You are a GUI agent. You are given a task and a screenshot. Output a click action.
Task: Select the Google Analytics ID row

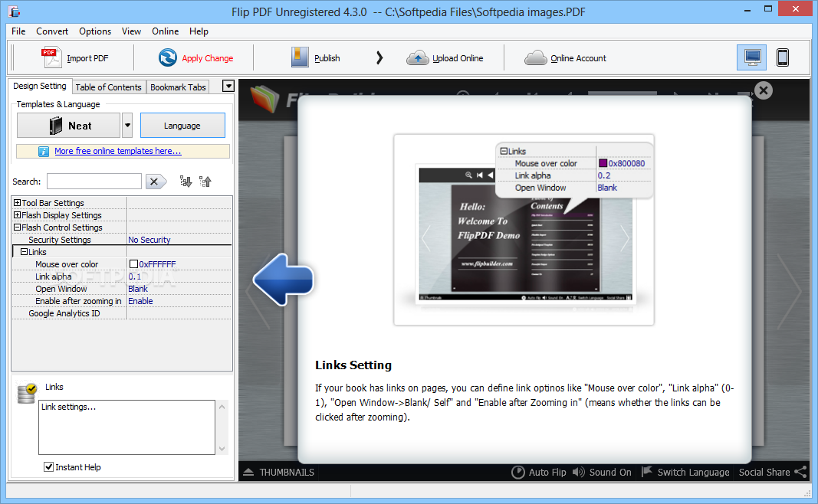click(x=122, y=313)
